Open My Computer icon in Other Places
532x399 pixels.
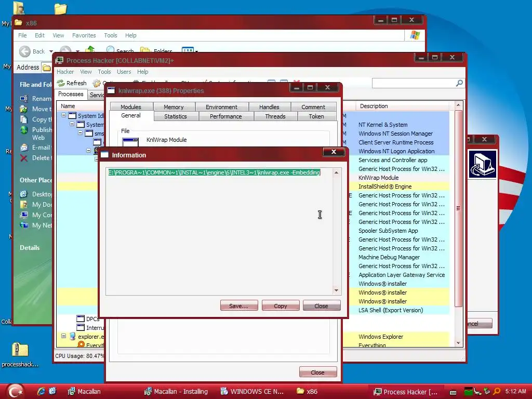click(x=24, y=215)
